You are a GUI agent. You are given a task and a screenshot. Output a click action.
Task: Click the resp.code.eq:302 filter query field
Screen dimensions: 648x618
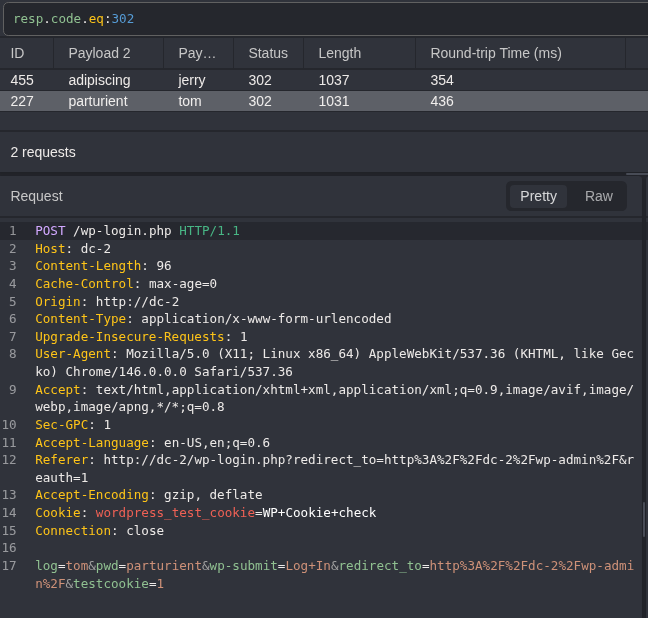326,19
